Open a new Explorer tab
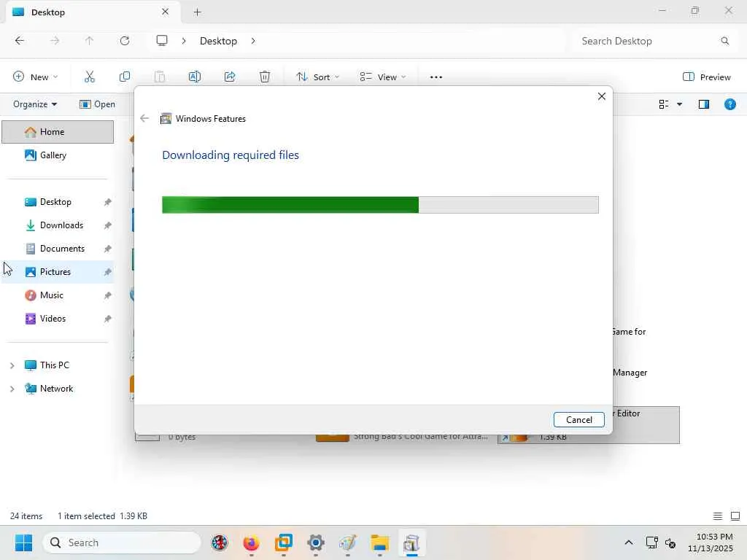 (197, 12)
